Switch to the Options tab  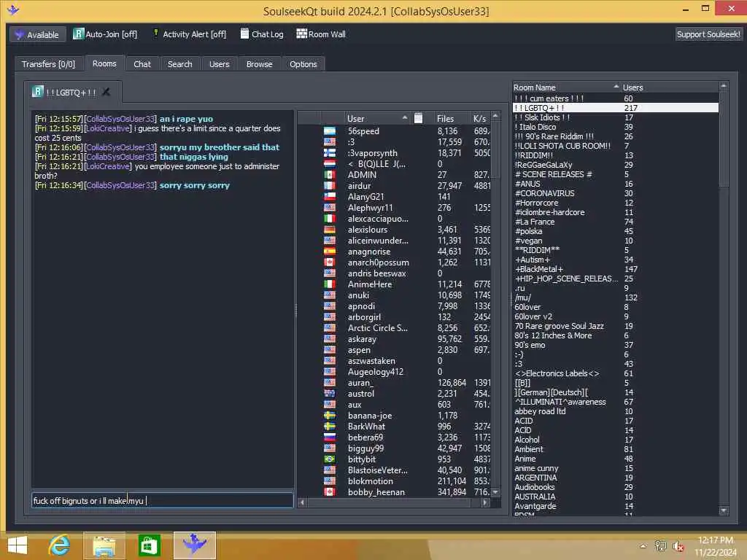click(x=303, y=64)
